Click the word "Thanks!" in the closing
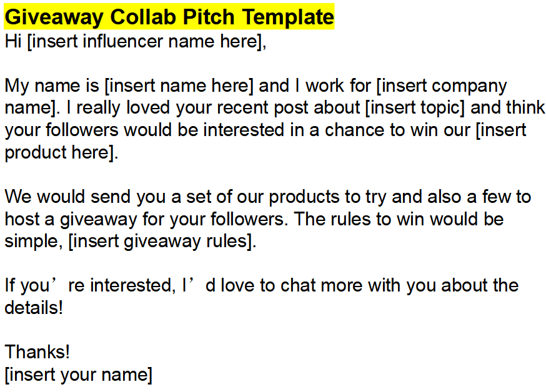This screenshot has height=392, width=546. 37,352
